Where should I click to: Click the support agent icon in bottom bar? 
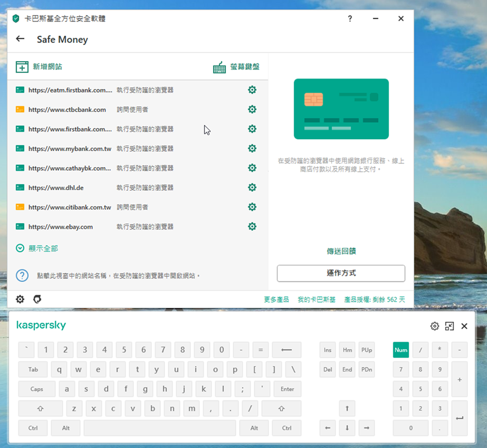point(37,299)
